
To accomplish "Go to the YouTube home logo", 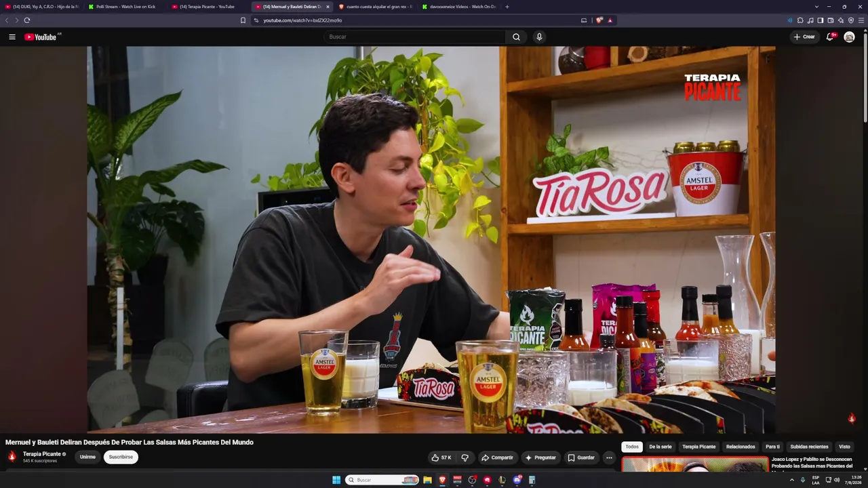I will [41, 37].
